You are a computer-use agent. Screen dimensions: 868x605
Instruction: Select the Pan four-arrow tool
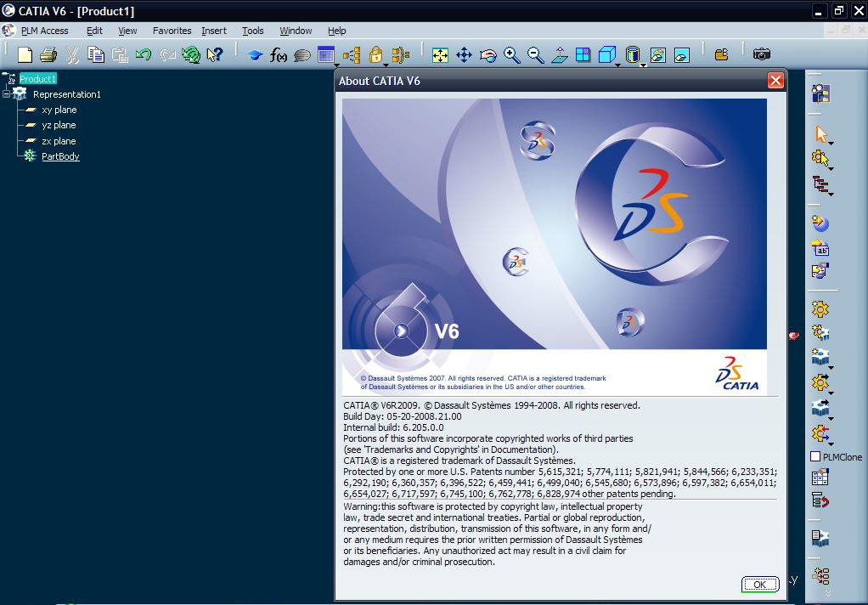tap(464, 55)
